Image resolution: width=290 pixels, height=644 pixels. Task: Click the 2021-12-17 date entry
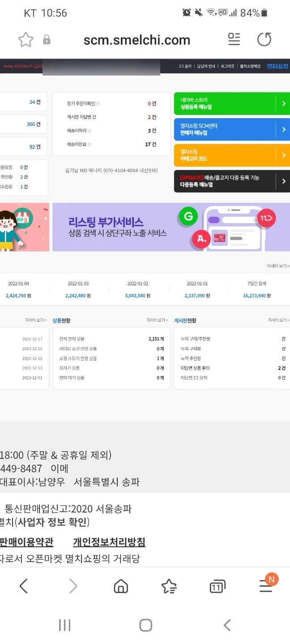coord(32,339)
